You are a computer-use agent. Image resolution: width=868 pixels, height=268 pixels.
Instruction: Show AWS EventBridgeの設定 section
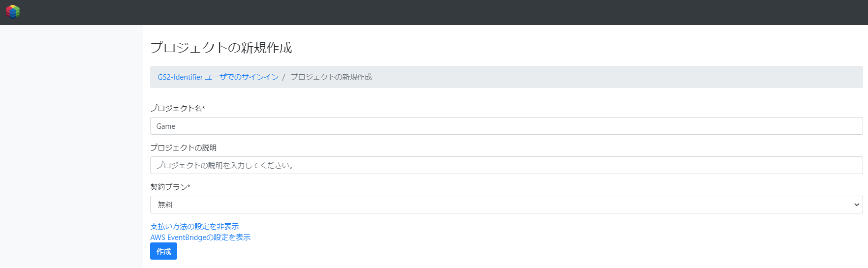tap(200, 237)
